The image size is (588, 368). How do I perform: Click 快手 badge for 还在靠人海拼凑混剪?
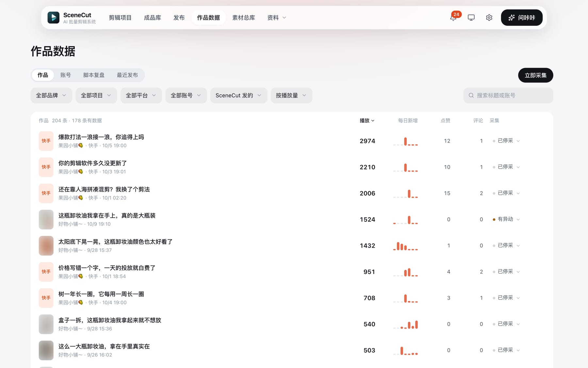(46, 193)
